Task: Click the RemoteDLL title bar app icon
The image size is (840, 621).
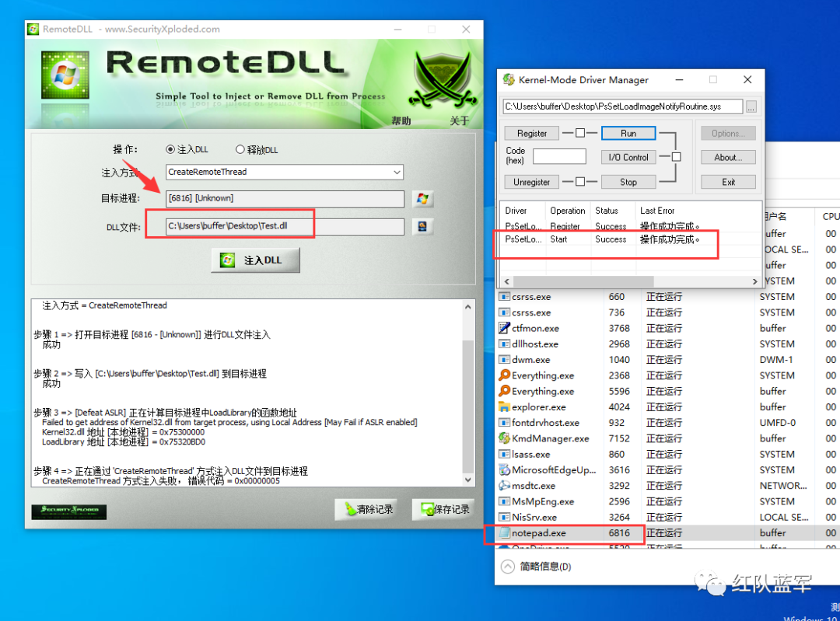Action: click(x=33, y=29)
